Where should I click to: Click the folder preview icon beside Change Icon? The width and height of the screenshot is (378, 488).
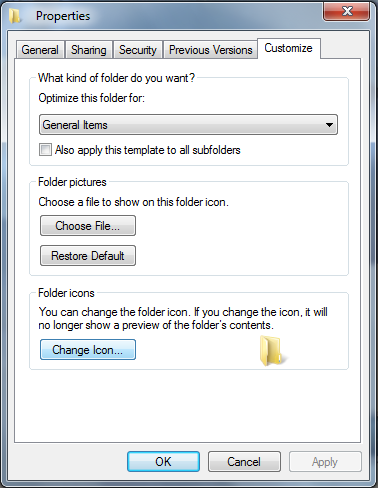[271, 350]
